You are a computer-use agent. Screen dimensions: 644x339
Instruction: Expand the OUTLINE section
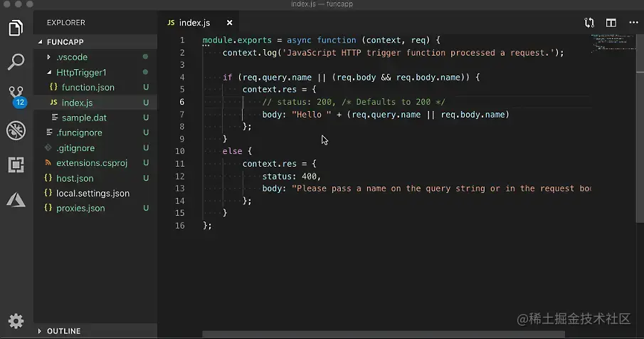[x=95, y=330]
